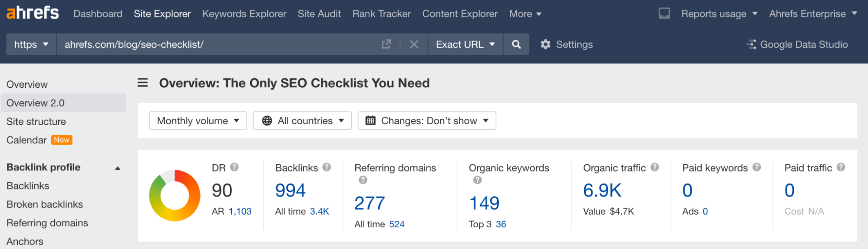Viewport: 868px width, 249px height.
Task: Run search with the magnifier icon
Action: coord(516,44)
